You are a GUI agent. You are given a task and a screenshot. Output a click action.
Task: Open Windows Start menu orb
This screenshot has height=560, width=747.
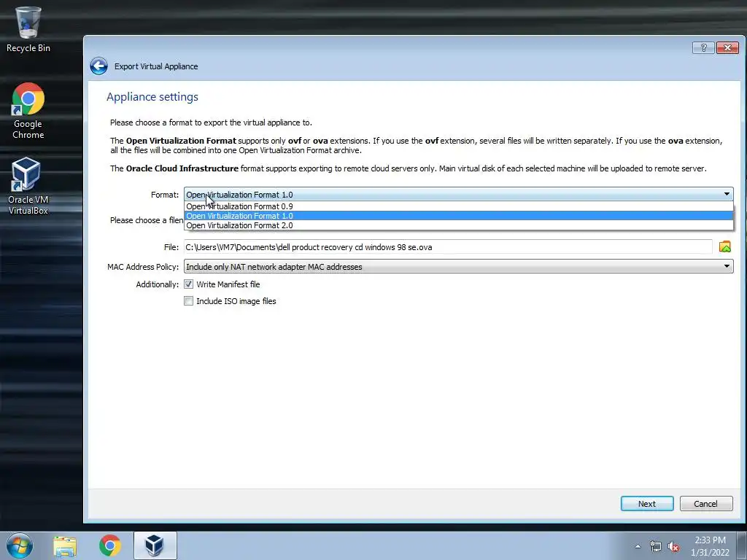tap(20, 545)
